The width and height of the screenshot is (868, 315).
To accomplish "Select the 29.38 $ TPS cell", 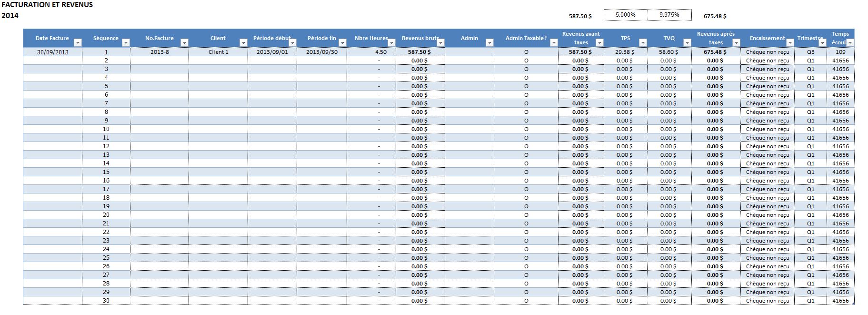I will pyautogui.click(x=625, y=52).
